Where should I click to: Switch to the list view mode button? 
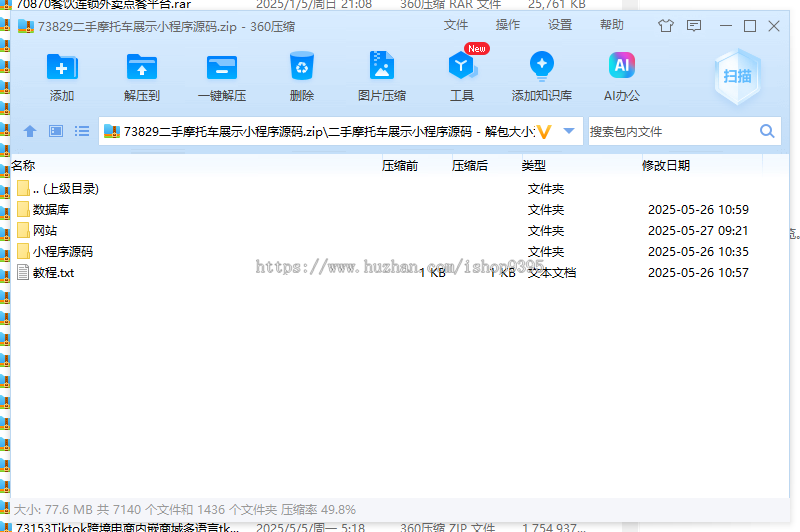(x=82, y=132)
